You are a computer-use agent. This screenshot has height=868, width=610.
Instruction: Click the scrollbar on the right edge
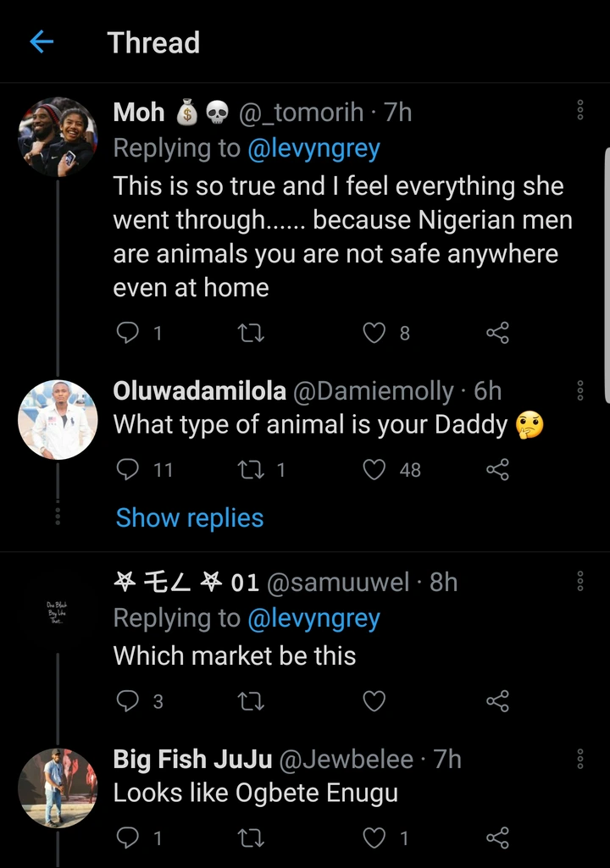(x=607, y=271)
